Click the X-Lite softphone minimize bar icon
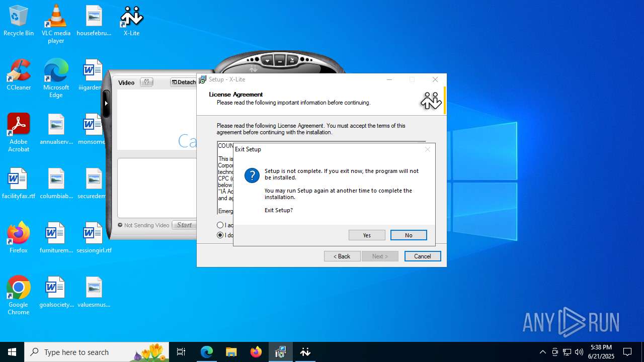This screenshot has width=644, height=362. click(x=280, y=61)
